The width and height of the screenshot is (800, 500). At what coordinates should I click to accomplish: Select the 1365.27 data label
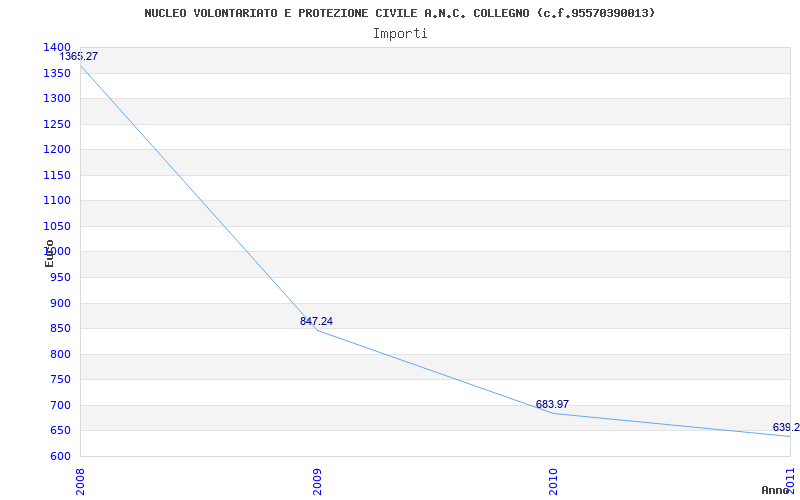click(x=79, y=57)
